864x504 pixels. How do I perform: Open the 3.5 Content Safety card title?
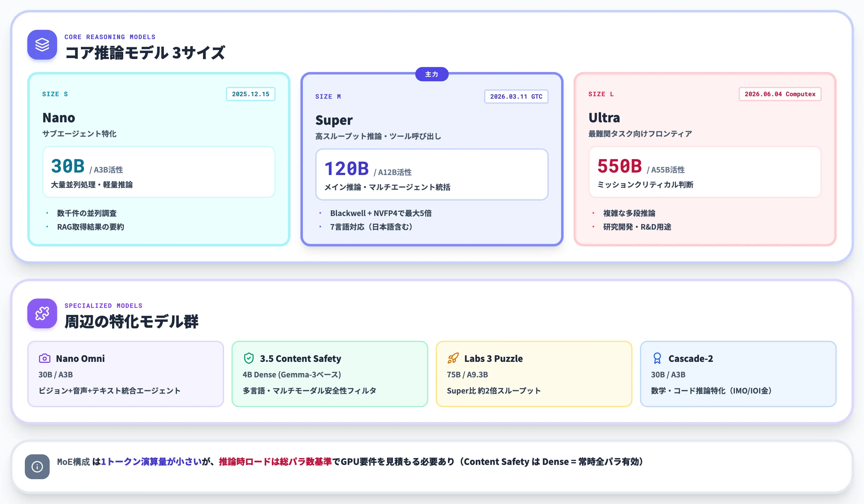(x=300, y=359)
